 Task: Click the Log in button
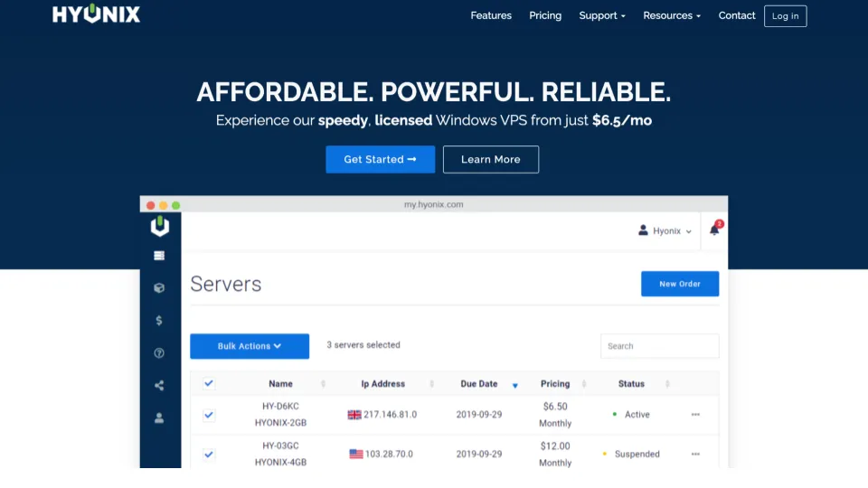pos(786,16)
